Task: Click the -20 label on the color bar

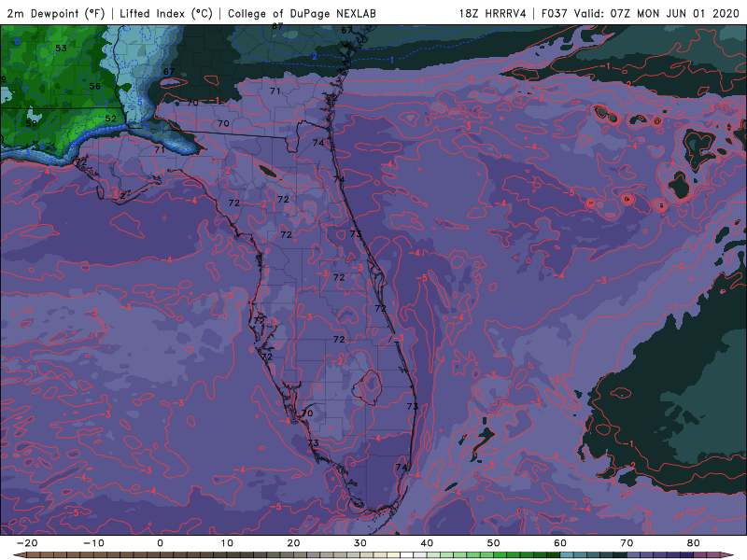Action: (x=27, y=543)
